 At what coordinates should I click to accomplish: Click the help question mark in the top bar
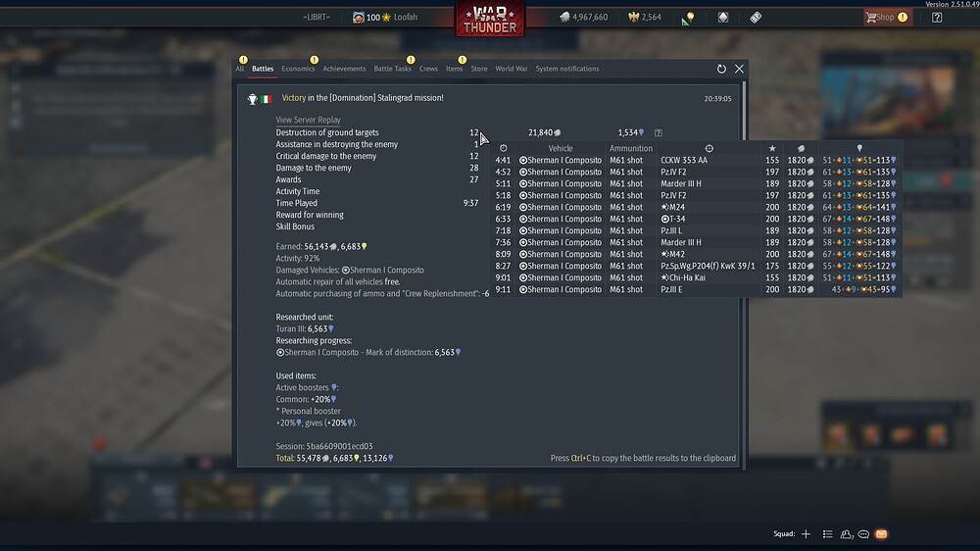pos(937,18)
